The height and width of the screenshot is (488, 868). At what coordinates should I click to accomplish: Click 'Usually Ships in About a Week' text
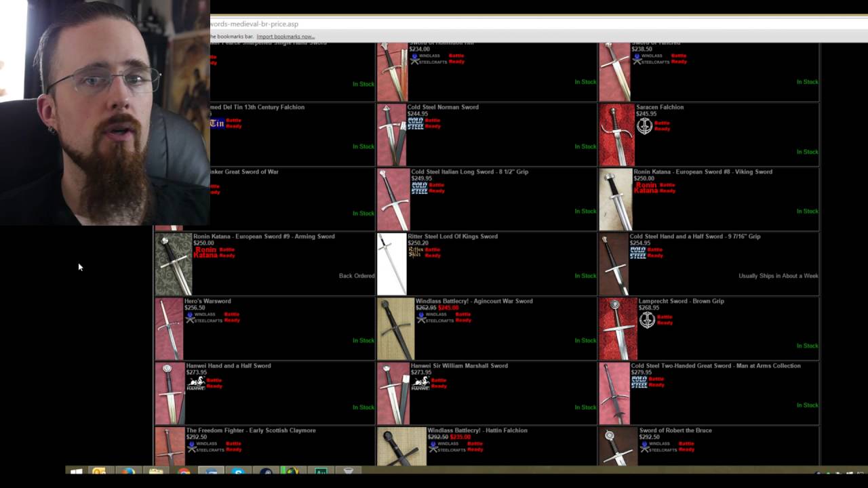pos(778,276)
